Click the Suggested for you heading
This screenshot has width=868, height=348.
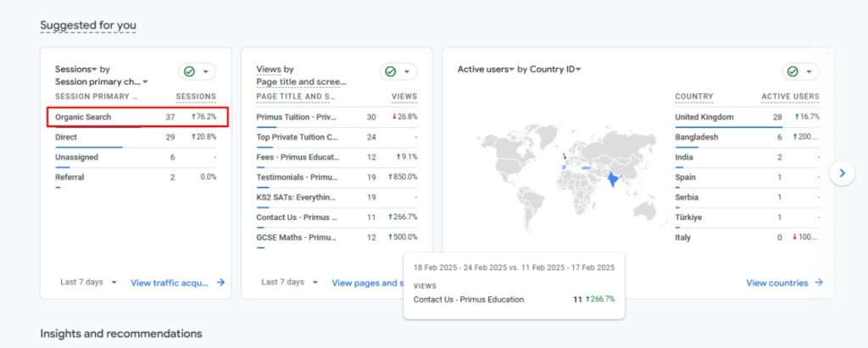[x=88, y=25]
